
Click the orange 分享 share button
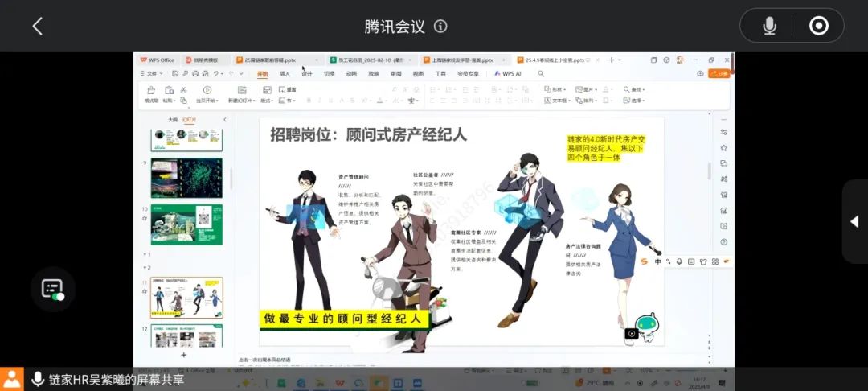(x=719, y=73)
